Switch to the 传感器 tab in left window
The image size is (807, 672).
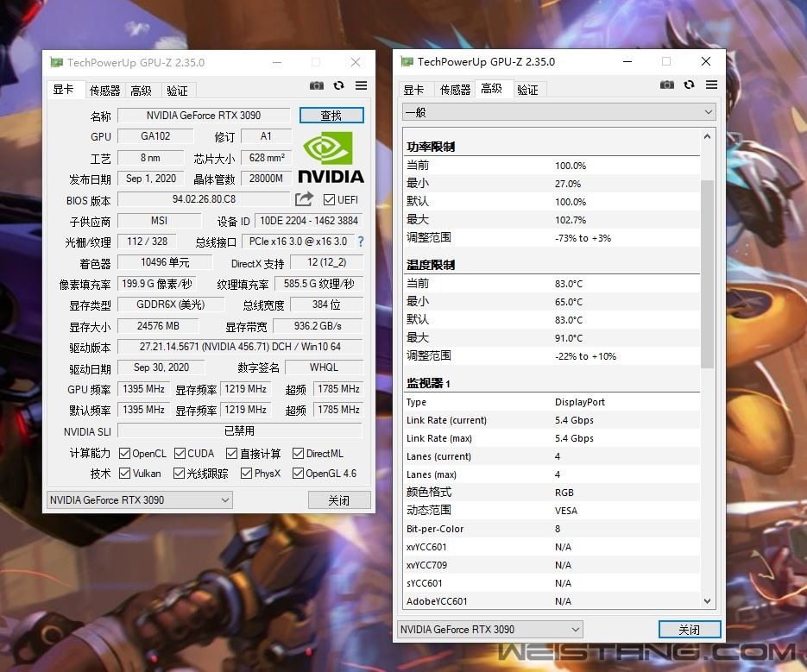pyautogui.click(x=104, y=91)
